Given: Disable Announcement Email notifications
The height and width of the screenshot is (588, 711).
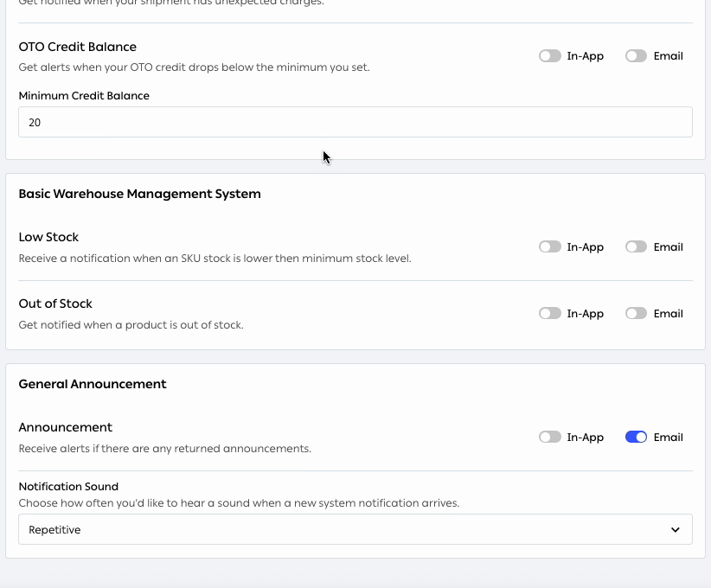Looking at the screenshot, I should click(637, 437).
